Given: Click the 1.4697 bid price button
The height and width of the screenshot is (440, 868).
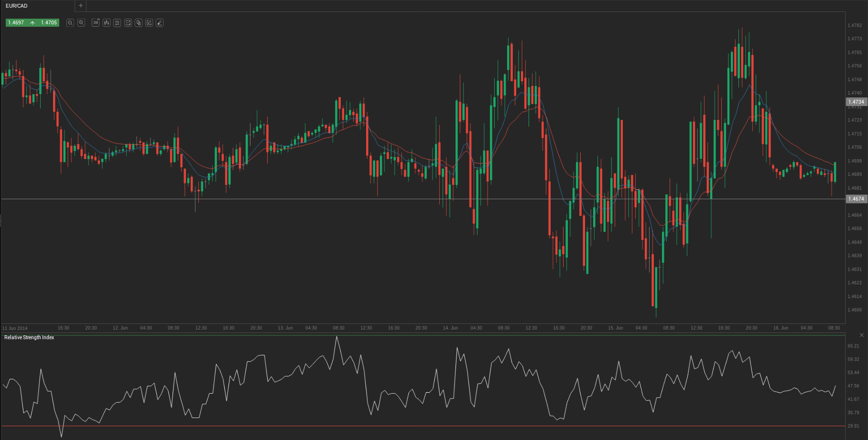Looking at the screenshot, I should click(16, 23).
